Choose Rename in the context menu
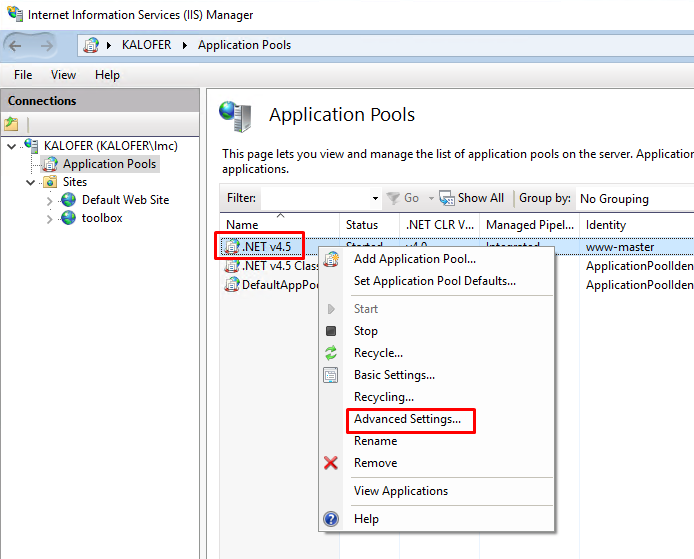 click(x=375, y=441)
